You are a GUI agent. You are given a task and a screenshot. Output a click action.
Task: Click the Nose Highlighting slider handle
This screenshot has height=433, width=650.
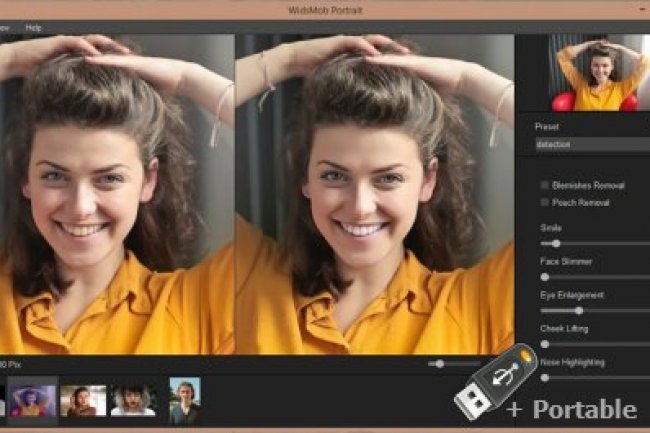545,378
